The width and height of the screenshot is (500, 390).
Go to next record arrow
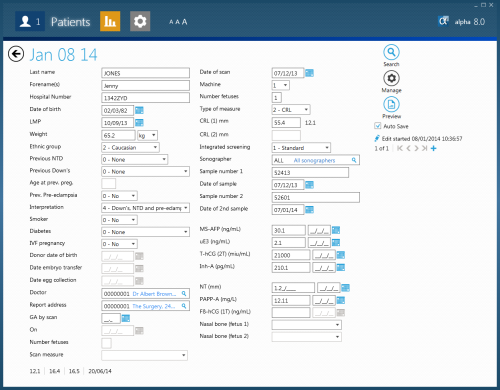pos(416,148)
